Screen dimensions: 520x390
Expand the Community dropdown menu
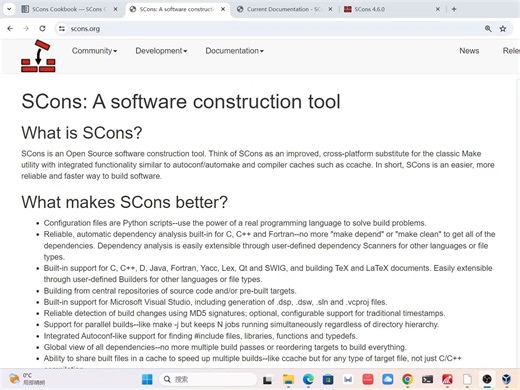pyautogui.click(x=94, y=51)
